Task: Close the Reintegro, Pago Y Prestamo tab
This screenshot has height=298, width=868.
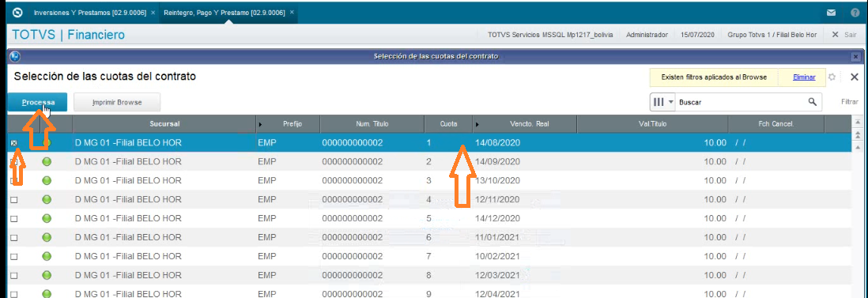Action: click(x=292, y=12)
